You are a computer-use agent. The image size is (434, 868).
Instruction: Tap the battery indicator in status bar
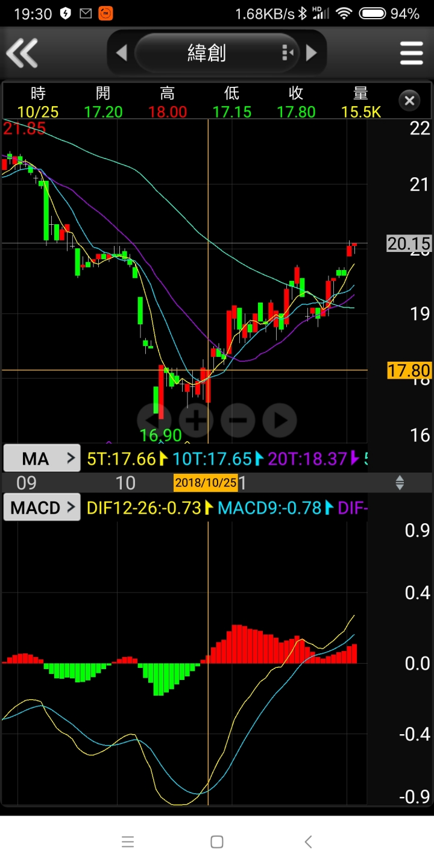coord(373,13)
